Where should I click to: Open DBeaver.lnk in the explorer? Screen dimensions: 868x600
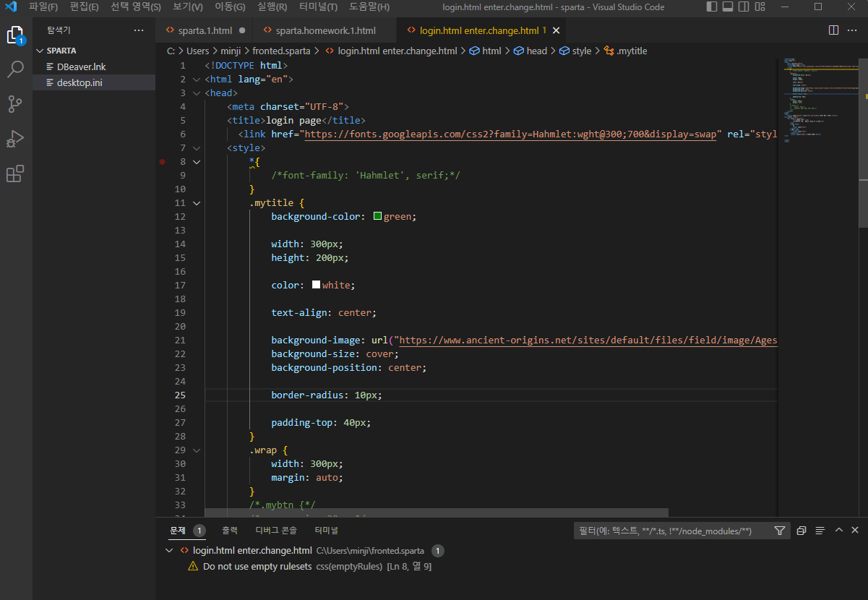pyautogui.click(x=94, y=67)
